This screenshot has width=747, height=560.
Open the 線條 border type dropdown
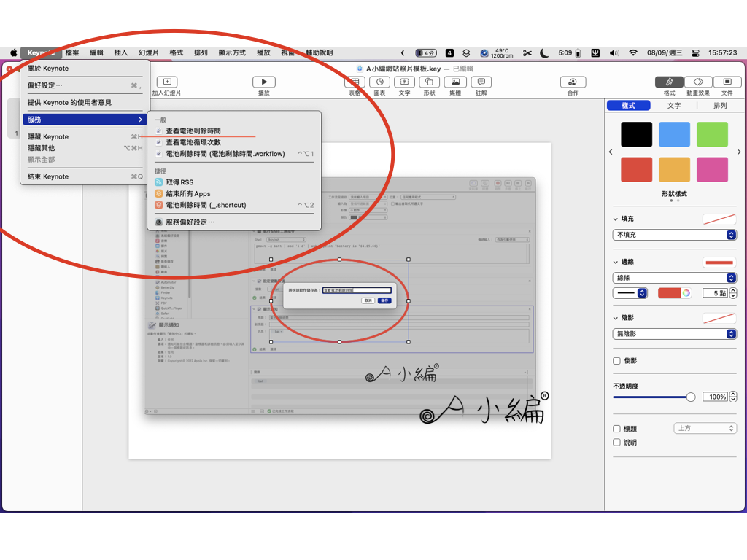click(674, 278)
